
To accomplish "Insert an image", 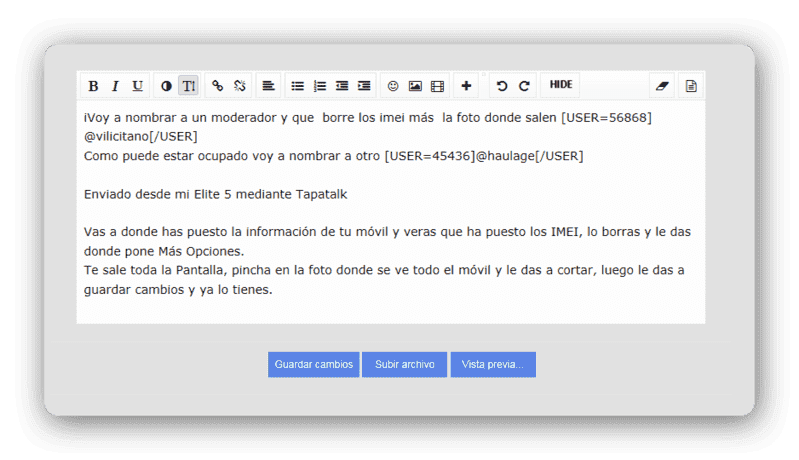I will point(415,86).
